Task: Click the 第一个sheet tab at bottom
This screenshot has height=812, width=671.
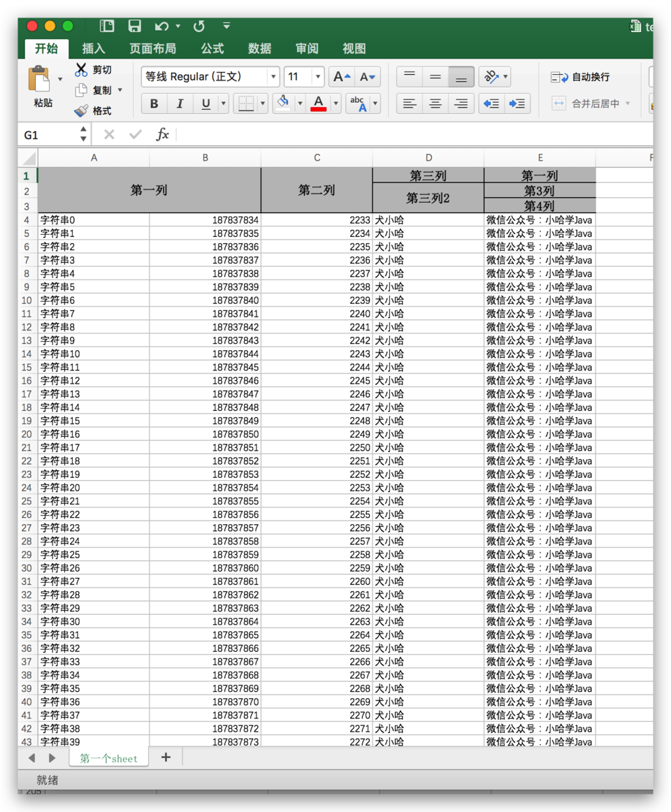Action: pyautogui.click(x=108, y=757)
